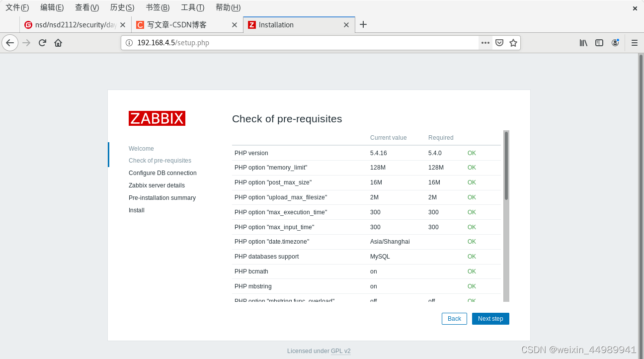644x359 pixels.
Task: Open the 查看(V) menu
Action: (87, 7)
